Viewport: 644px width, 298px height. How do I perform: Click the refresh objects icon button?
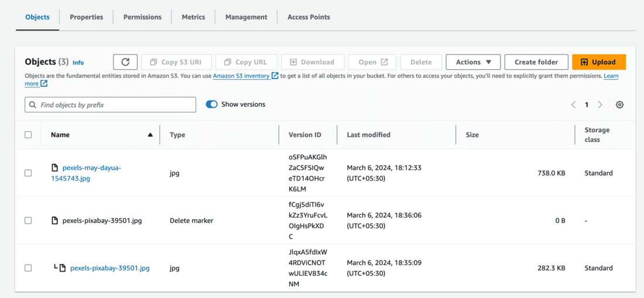coord(125,62)
